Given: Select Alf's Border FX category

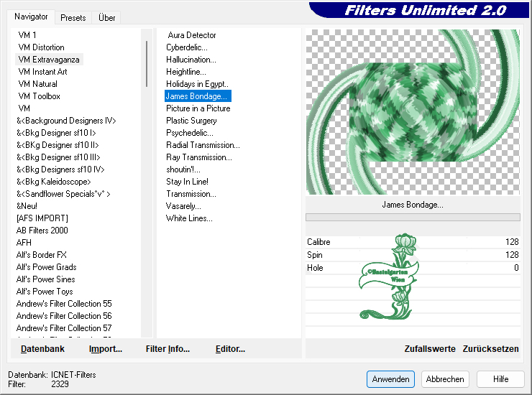Looking at the screenshot, I should pyautogui.click(x=42, y=255).
